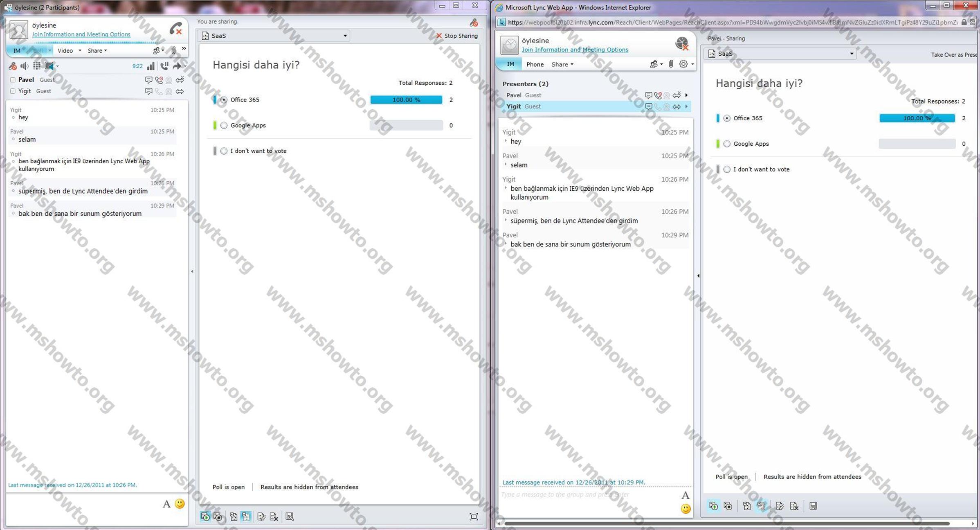Click the edit poll icon in Lync Web App
Viewport: 980px width, 530px height.
click(780, 506)
